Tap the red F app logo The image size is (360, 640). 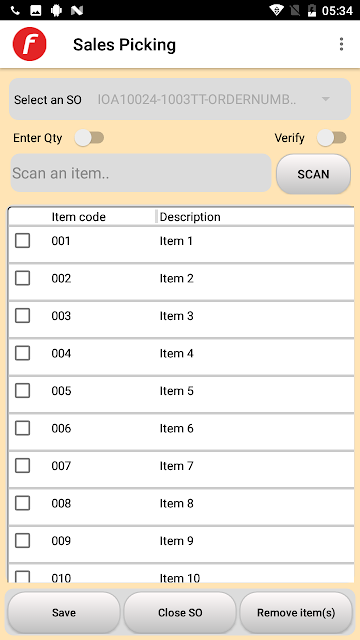coord(29,44)
